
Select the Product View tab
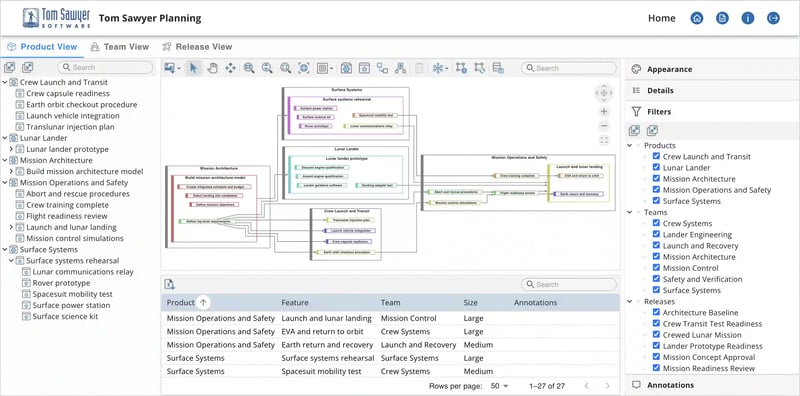[x=42, y=46]
